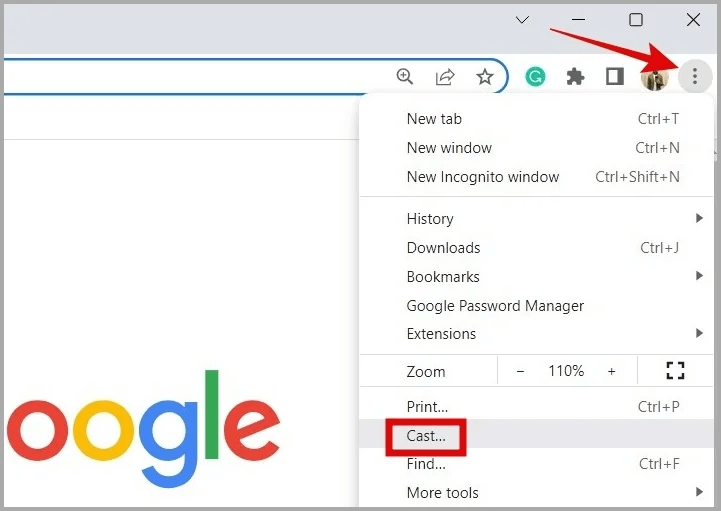
Task: Bookmark this page with the star icon
Action: [x=485, y=76]
